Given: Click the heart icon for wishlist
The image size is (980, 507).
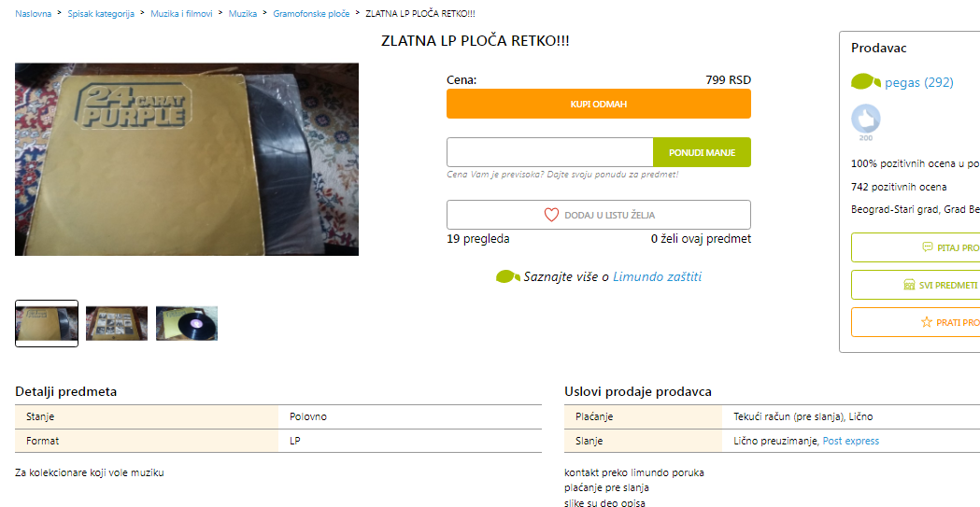Looking at the screenshot, I should click(550, 215).
